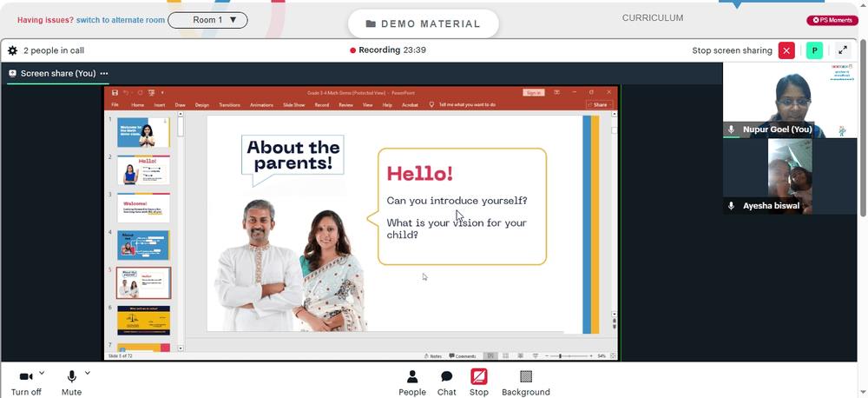The height and width of the screenshot is (398, 868).
Task: Click the PowerPoint Share button
Action: (600, 105)
